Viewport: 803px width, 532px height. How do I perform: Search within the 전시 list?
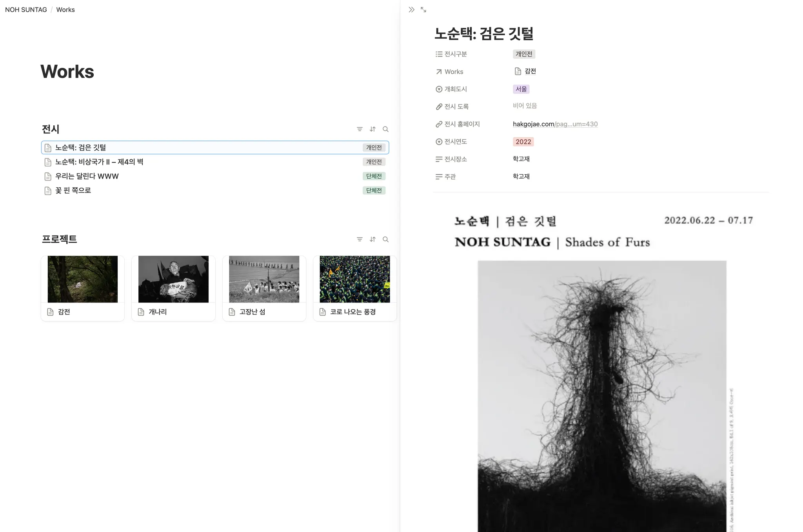coord(385,129)
